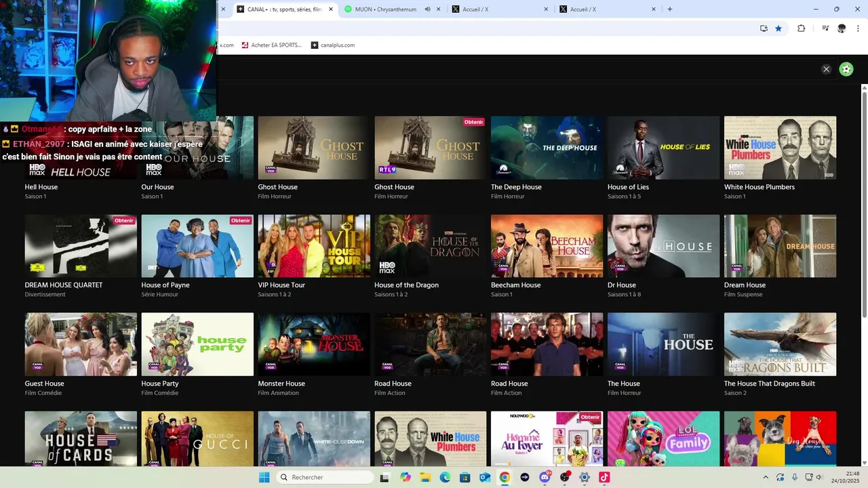Open the Monster House thumbnail
This screenshot has height=488, width=868.
point(314,344)
